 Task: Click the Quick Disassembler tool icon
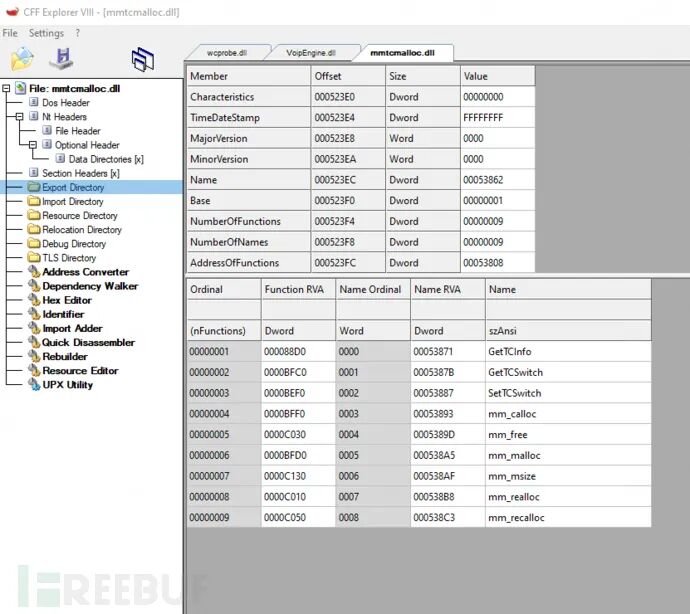(34, 342)
